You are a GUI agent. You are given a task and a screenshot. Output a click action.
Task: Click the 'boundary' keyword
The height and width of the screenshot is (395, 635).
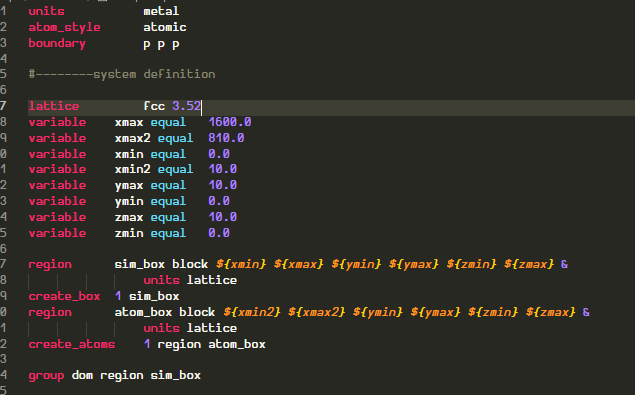click(x=57, y=43)
